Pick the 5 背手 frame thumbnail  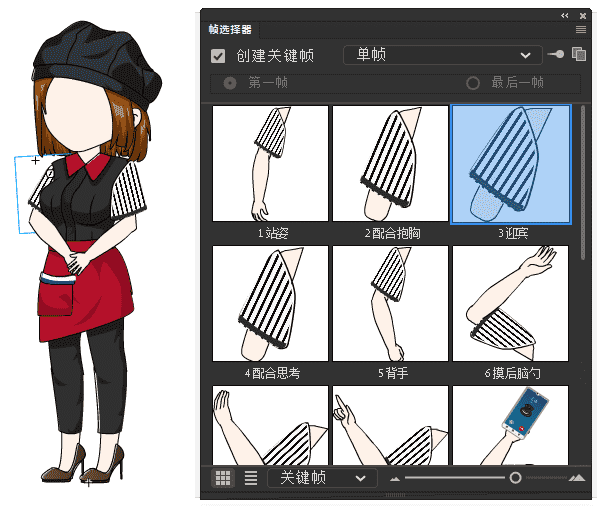[391, 304]
